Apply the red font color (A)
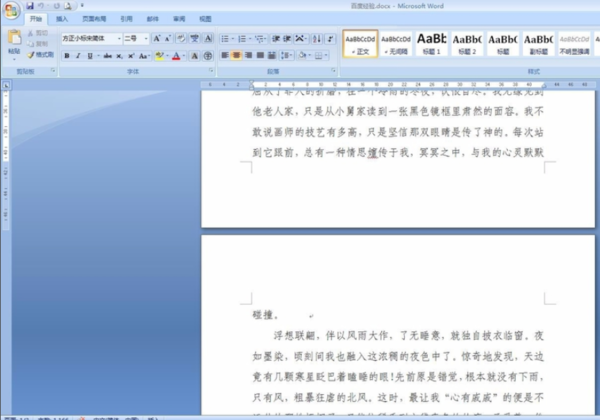 click(176, 56)
